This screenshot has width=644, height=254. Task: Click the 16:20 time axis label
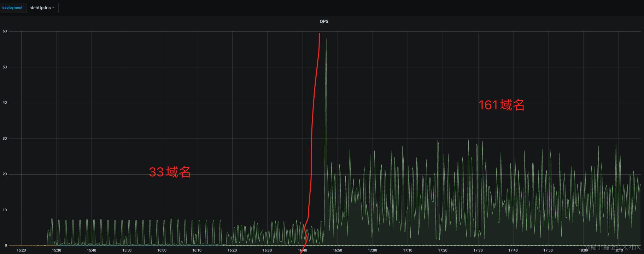click(232, 250)
